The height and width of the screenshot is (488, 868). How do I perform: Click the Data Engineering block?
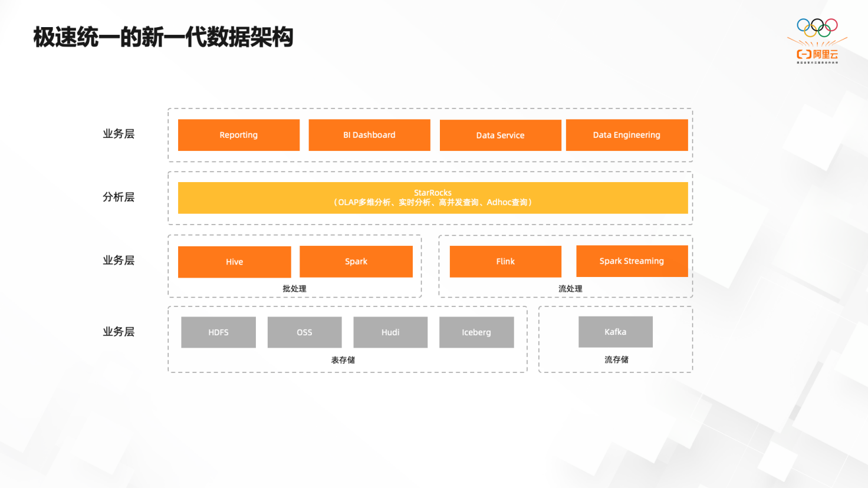tap(627, 135)
